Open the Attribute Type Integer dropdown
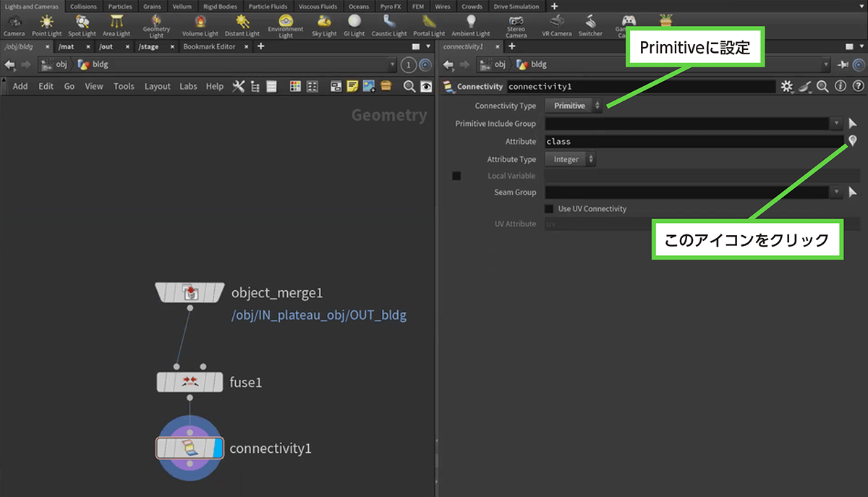This screenshot has height=497, width=868. pyautogui.click(x=570, y=159)
